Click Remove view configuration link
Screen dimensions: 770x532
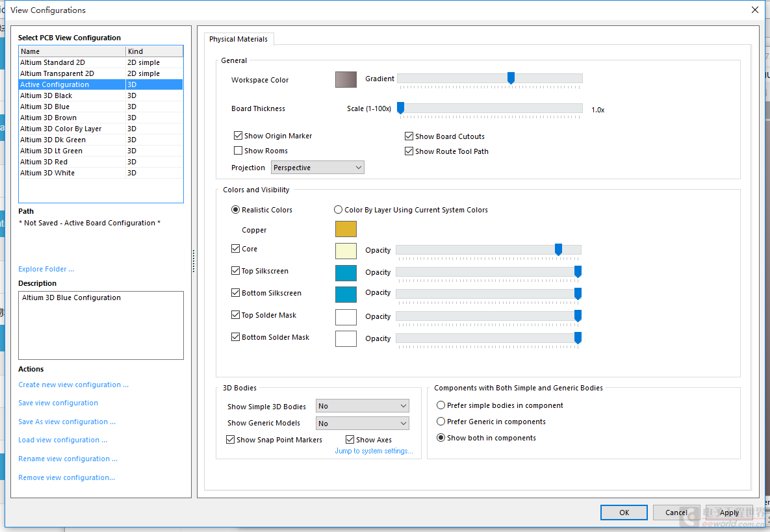(x=67, y=477)
